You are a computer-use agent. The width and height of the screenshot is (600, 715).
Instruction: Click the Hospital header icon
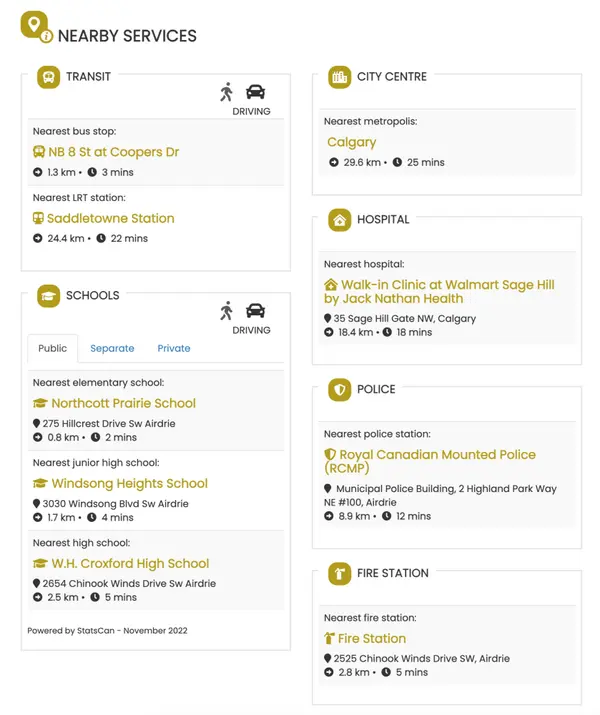pos(340,220)
